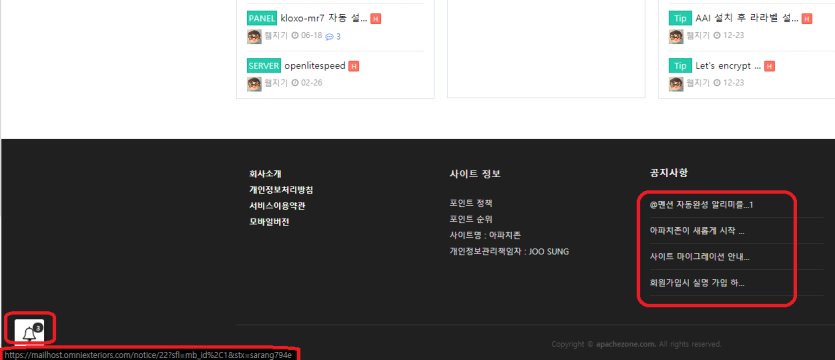Click author avatar under AAI 설치 post
This screenshot has width=835, height=360.
676,36
